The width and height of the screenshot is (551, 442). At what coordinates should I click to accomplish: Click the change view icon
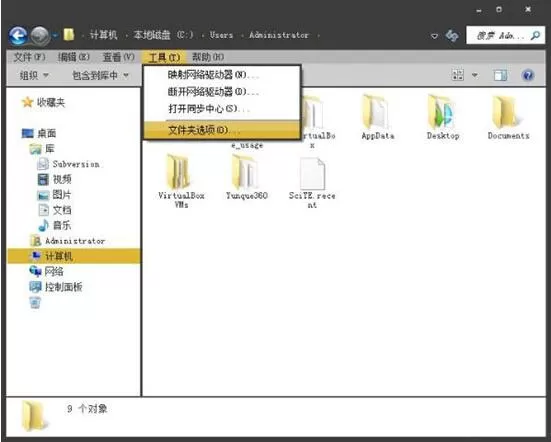point(458,75)
